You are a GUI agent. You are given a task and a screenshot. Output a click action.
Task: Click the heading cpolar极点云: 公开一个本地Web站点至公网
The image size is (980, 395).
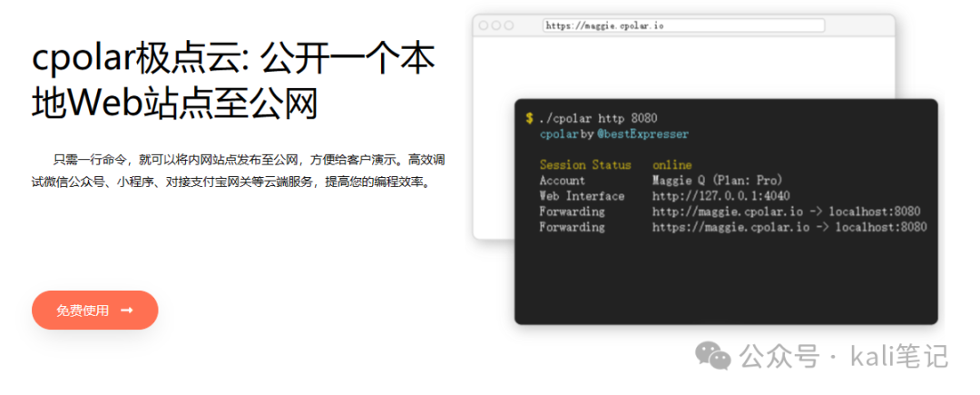(233, 81)
